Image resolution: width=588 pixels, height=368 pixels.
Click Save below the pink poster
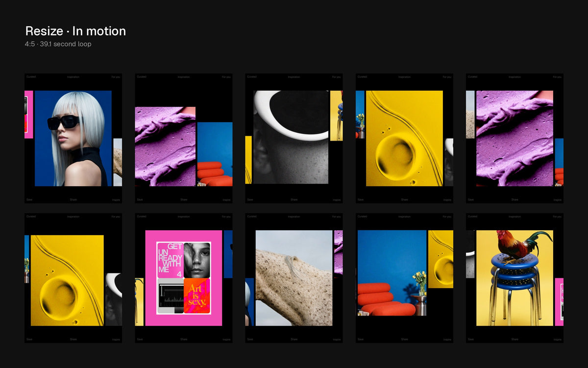coord(140,339)
